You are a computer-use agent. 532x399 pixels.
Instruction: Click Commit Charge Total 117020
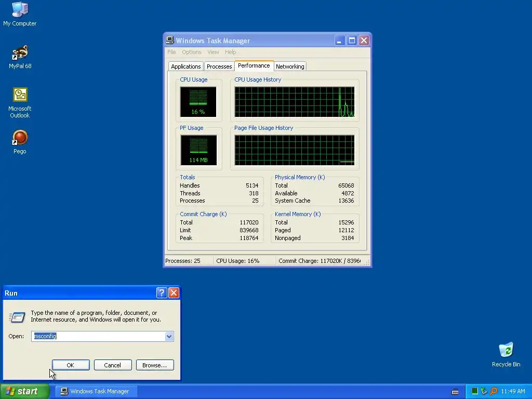(249, 222)
